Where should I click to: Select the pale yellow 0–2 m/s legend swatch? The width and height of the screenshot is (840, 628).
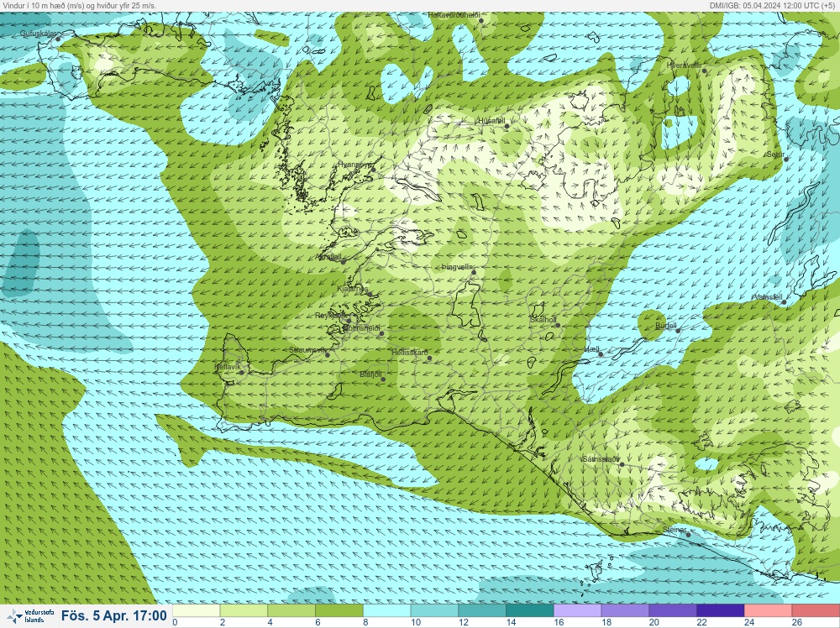[x=196, y=611]
